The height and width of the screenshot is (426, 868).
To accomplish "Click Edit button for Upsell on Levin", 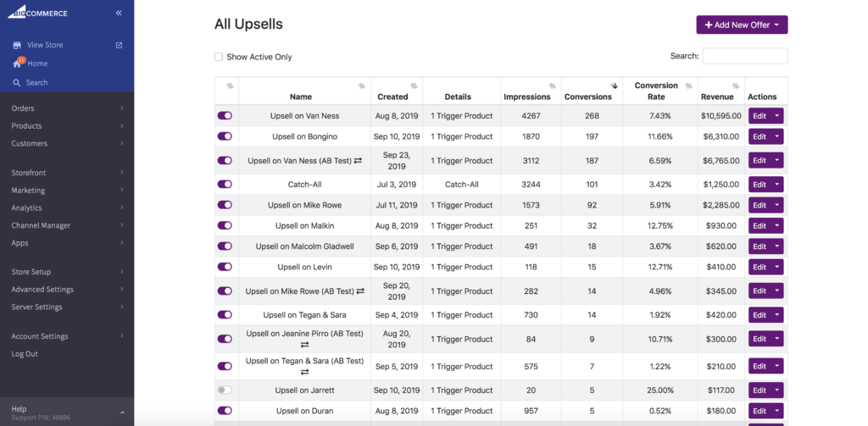I will [x=759, y=267].
